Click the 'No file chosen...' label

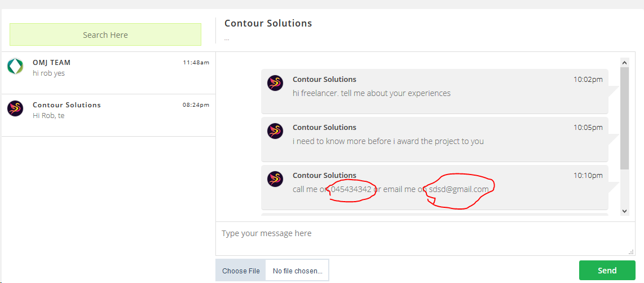point(298,271)
